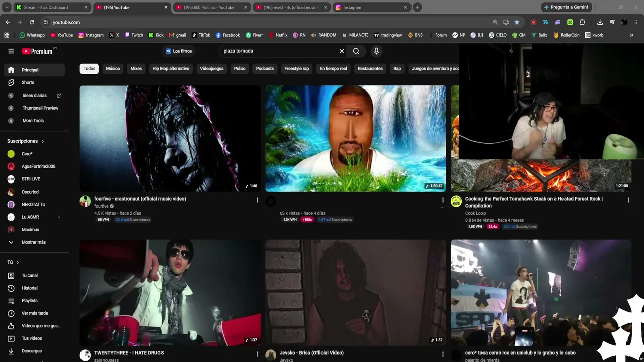This screenshot has width=644, height=362.
Task: Open Historial from the sidebar
Action: coord(35,288)
